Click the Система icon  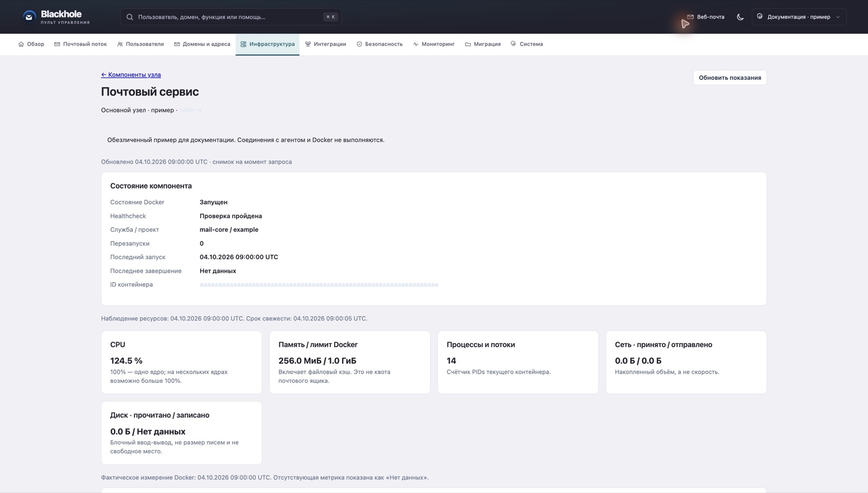click(x=513, y=43)
